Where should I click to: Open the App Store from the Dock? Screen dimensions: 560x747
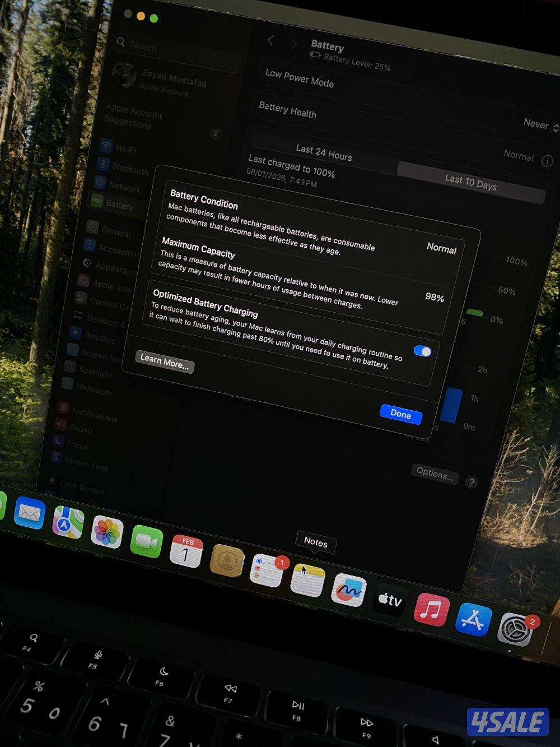coord(473,620)
